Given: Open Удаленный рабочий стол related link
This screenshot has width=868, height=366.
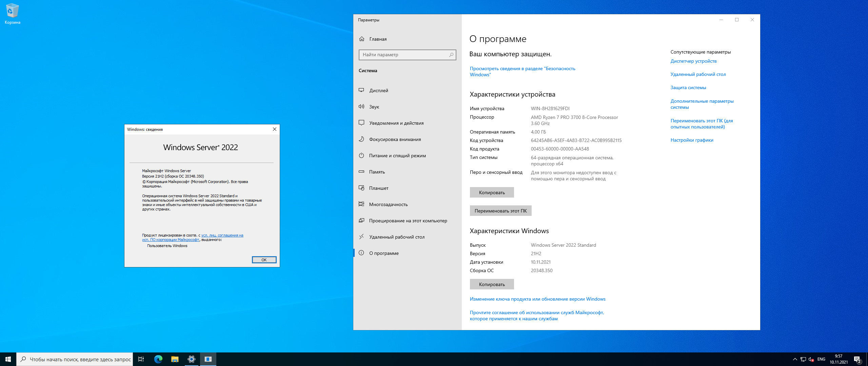Looking at the screenshot, I should (x=698, y=74).
